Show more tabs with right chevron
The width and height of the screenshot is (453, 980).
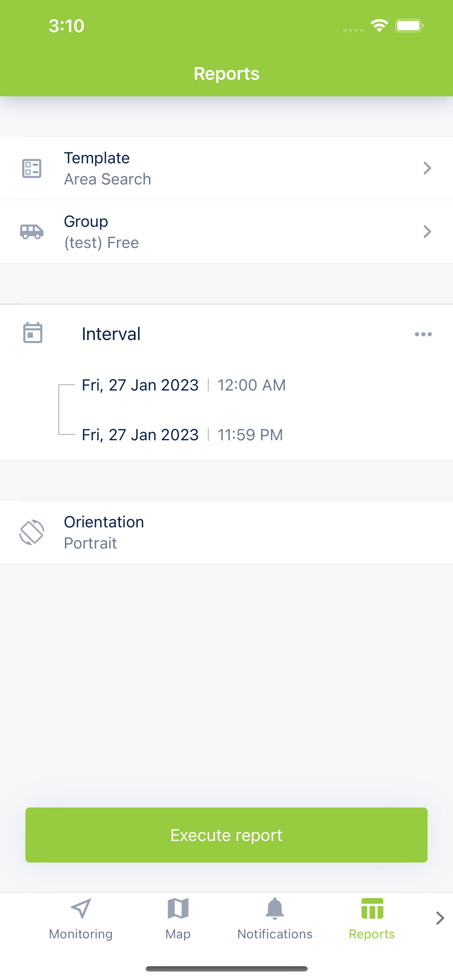[440, 918]
